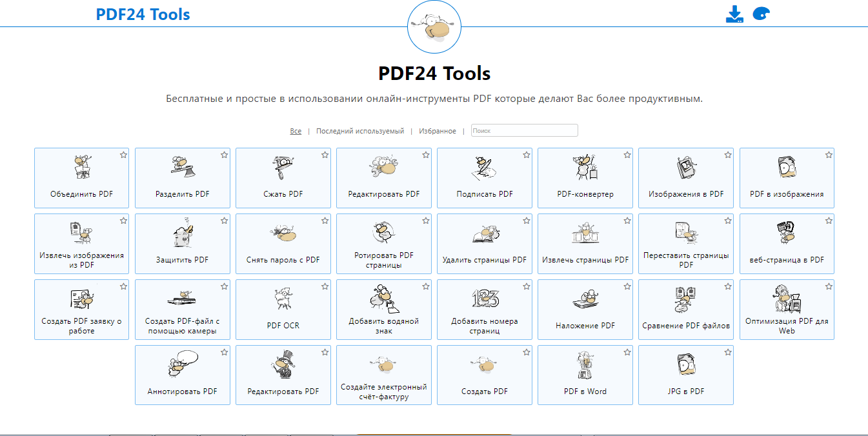Switch to Избранное filter
868x436 pixels.
(x=438, y=131)
